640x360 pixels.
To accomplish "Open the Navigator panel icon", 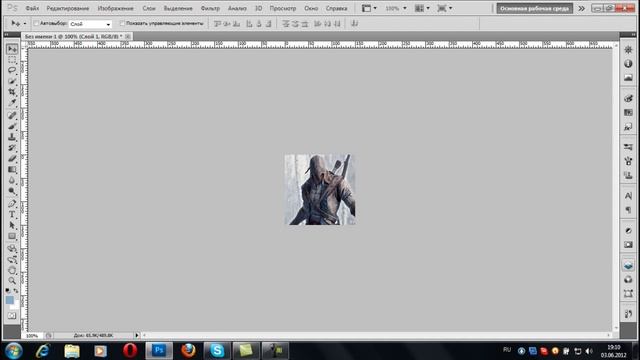I will [628, 50].
